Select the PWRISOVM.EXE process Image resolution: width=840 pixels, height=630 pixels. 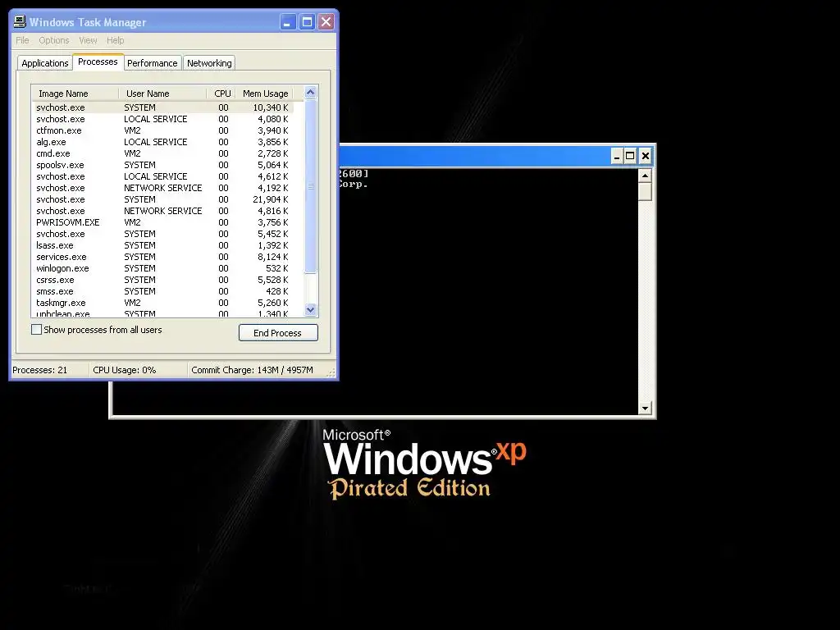click(162, 222)
